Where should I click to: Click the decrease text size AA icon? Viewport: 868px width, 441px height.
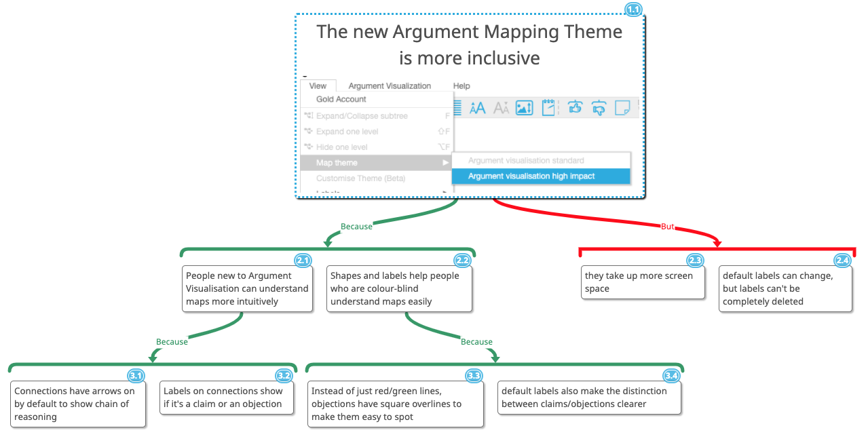click(x=501, y=107)
